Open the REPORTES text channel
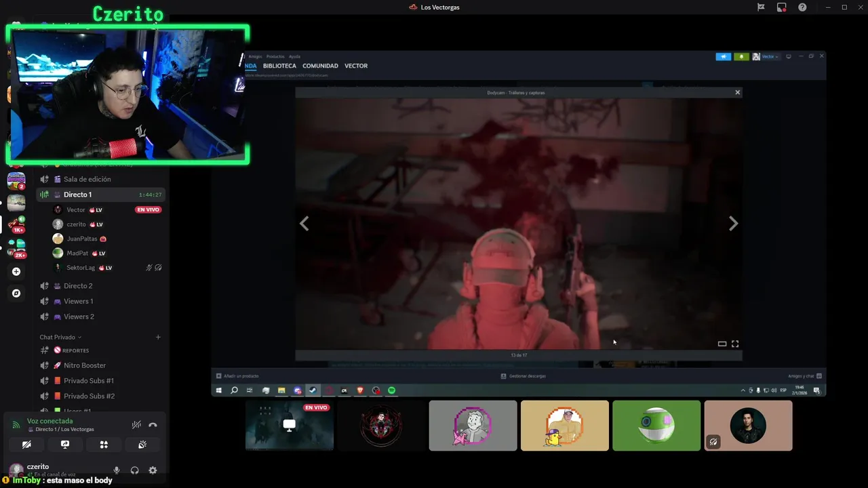 [x=100, y=350]
